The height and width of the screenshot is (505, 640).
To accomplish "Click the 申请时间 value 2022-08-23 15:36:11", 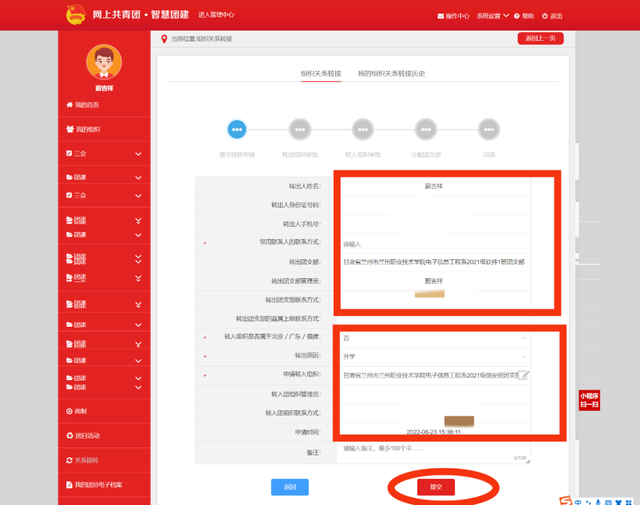I will [x=433, y=432].
